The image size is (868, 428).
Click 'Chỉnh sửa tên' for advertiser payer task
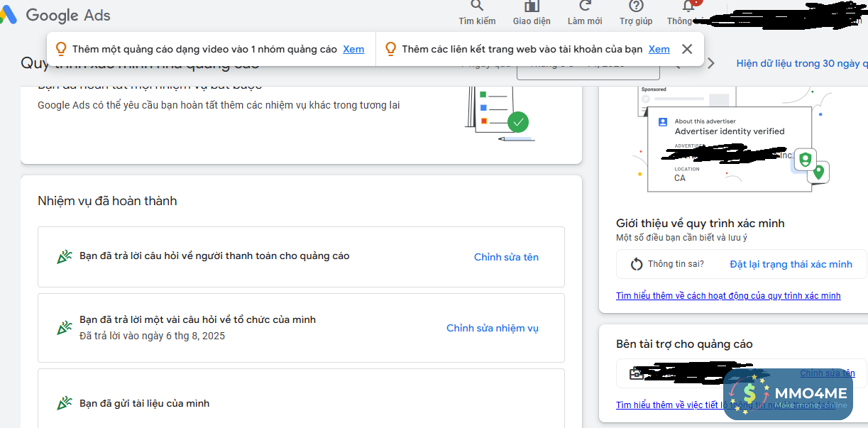[506, 257]
